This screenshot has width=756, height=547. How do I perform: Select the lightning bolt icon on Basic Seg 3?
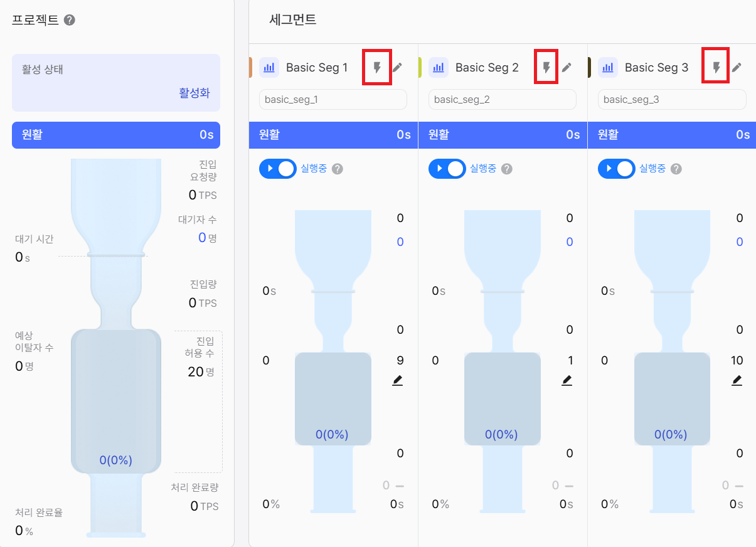click(x=716, y=67)
